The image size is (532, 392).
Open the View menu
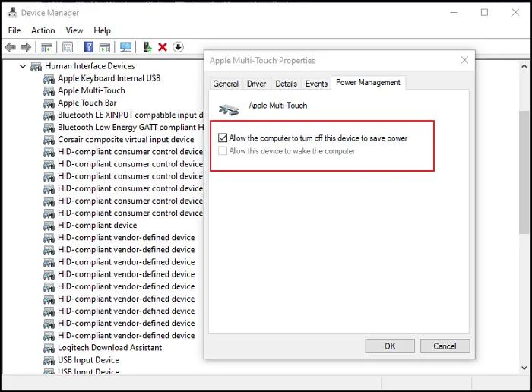coord(74,30)
